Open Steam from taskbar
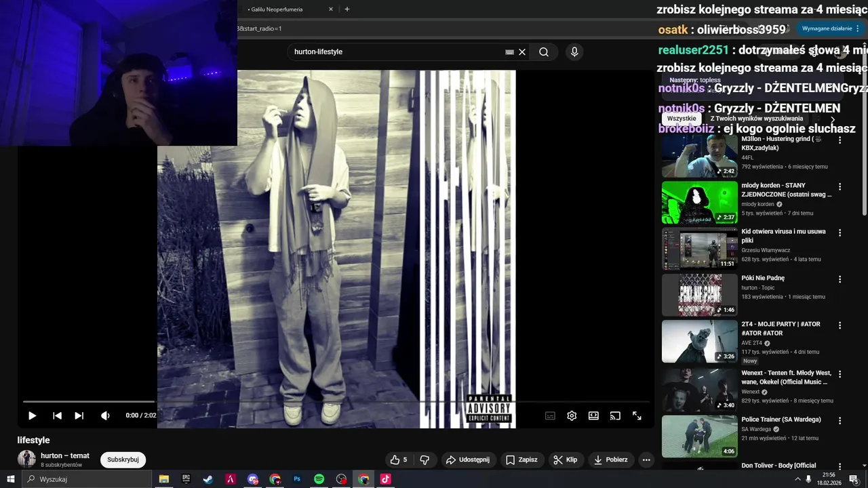This screenshot has height=488, width=868. (208, 479)
